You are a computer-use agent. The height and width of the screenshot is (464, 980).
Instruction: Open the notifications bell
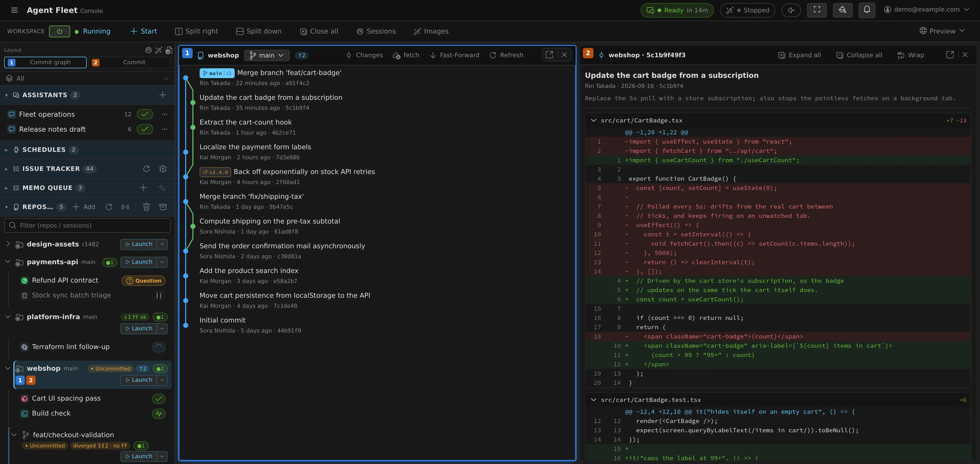pyautogui.click(x=867, y=10)
